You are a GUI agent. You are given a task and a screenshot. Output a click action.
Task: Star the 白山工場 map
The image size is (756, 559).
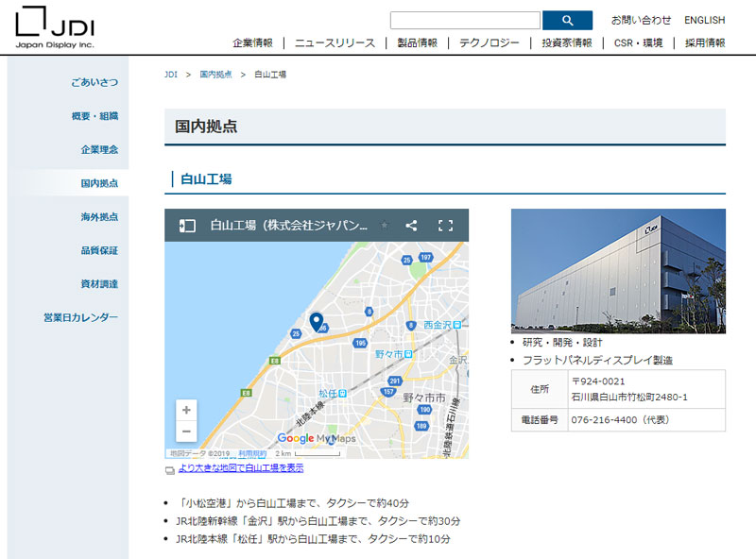(x=384, y=226)
